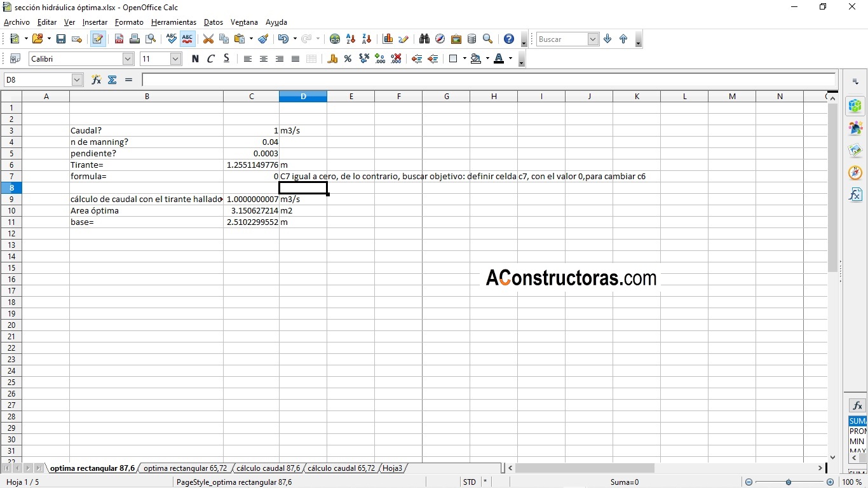Adjust the zoom slider handle
The width and height of the screenshot is (868, 488).
[789, 482]
